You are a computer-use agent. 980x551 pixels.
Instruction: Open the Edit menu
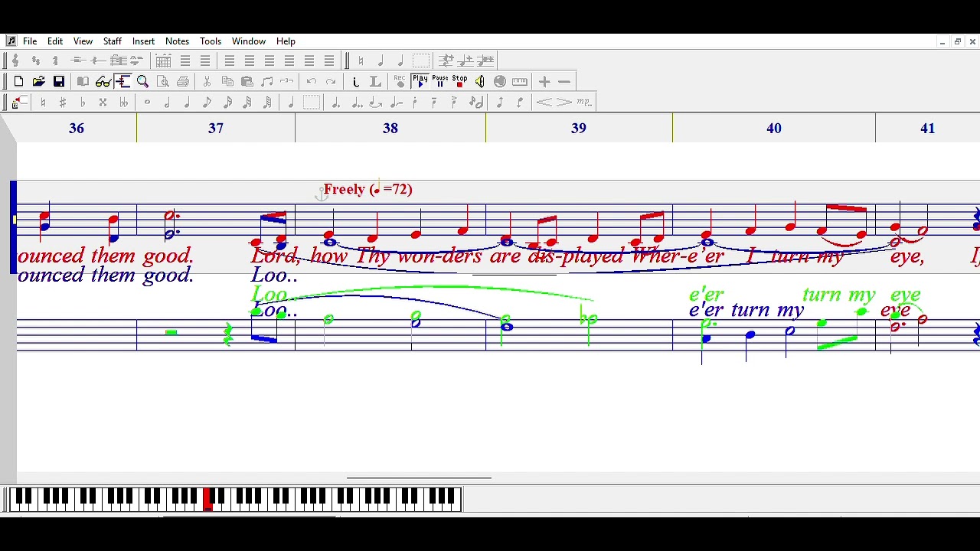click(x=55, y=41)
